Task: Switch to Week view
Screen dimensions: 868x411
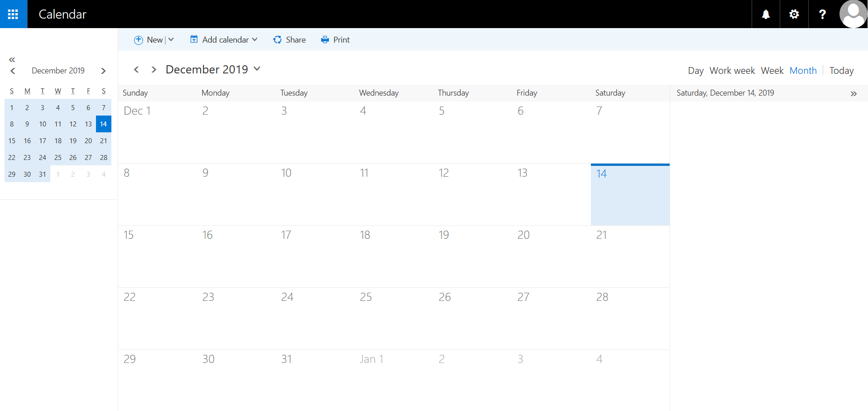Action: pos(772,71)
